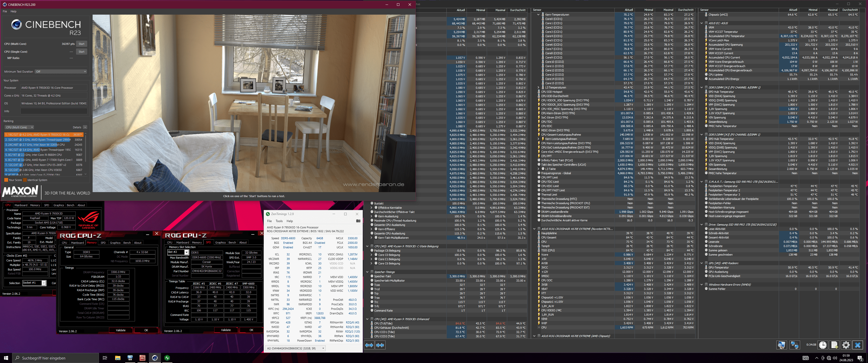Start CPU Multi Core test
The height and width of the screenshot is (363, 868).
[82, 44]
